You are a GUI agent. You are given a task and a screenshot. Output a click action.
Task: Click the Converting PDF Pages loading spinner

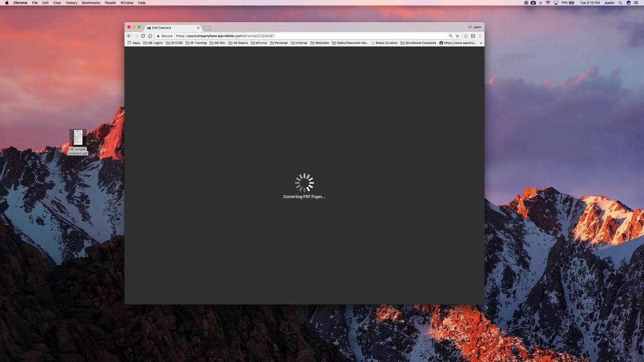304,183
